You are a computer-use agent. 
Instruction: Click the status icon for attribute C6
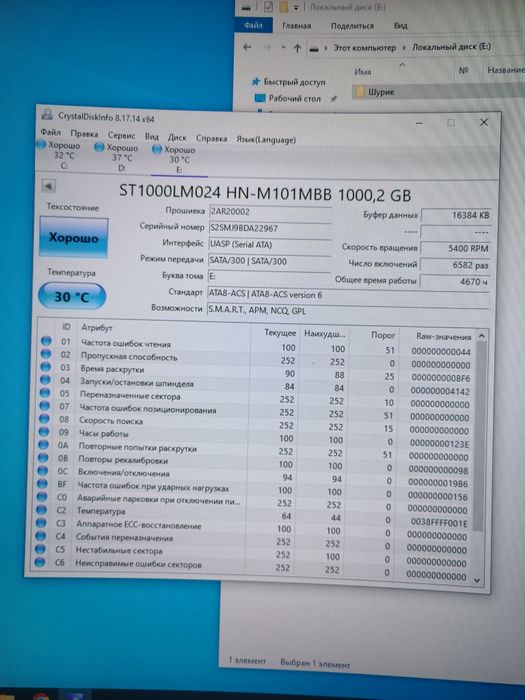(x=39, y=562)
